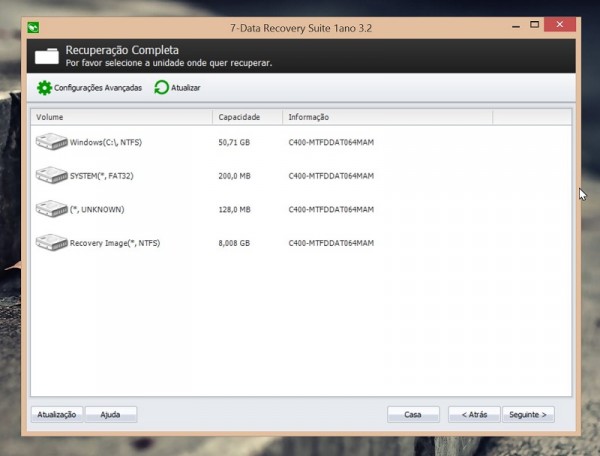Select the (*, UNKNOWN) volume name
The image size is (600, 456).
point(97,210)
